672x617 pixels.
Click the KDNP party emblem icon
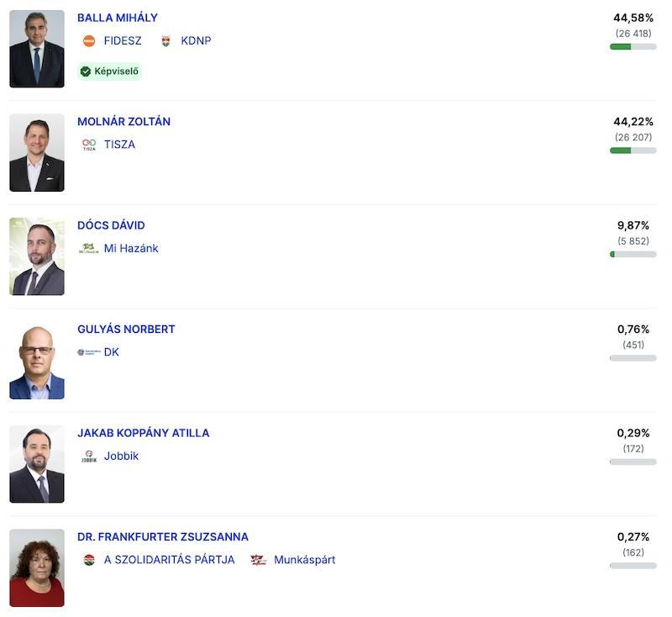click(165, 40)
